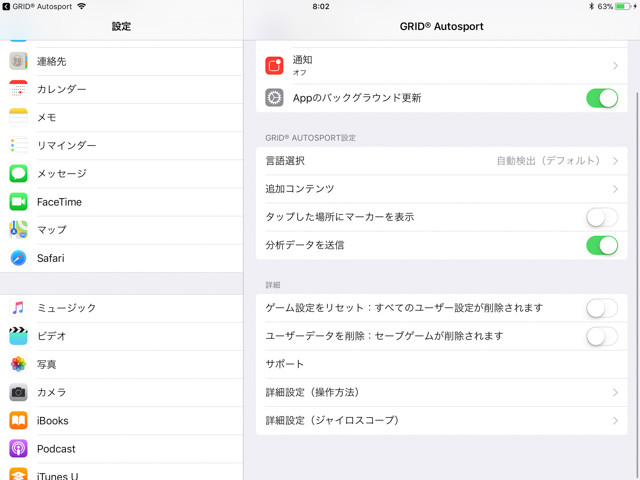Open the 連絡先 contacts icon
640x480 pixels.
[18, 61]
